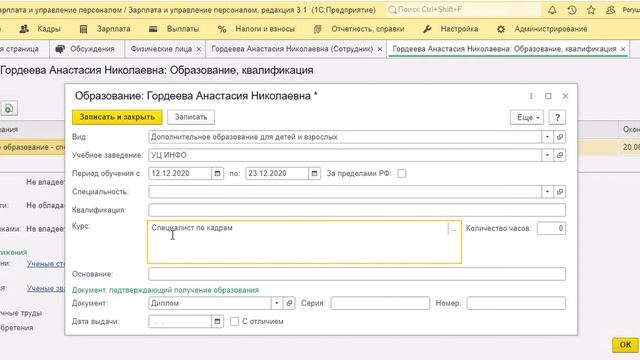Open the Выплаты section
The image size is (640, 360).
coord(174,29)
